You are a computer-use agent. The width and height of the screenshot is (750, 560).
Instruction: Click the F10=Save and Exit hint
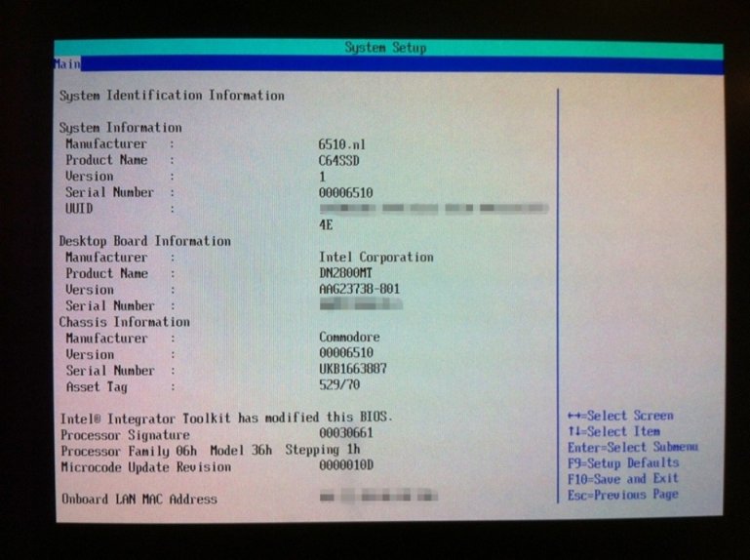pos(622,479)
